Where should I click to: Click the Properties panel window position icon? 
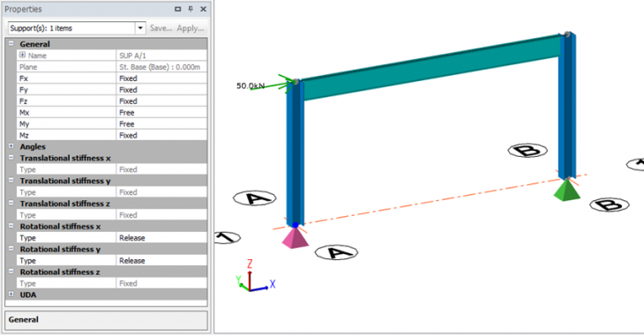(x=178, y=9)
